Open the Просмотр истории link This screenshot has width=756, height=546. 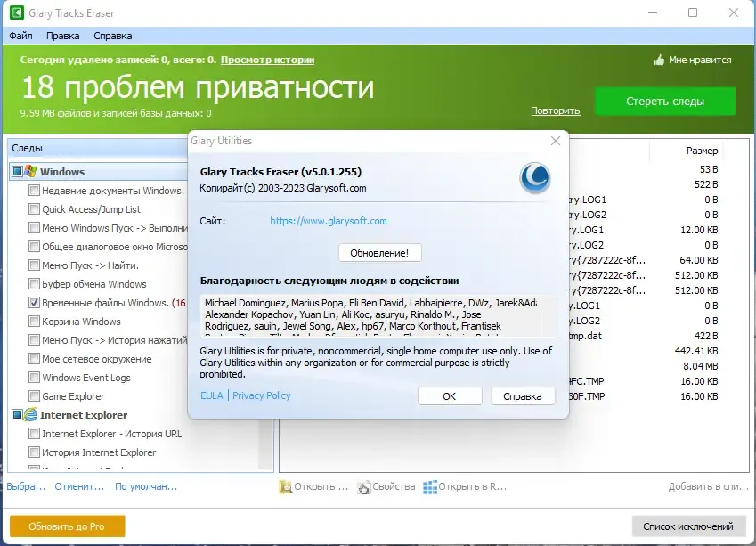(x=268, y=60)
